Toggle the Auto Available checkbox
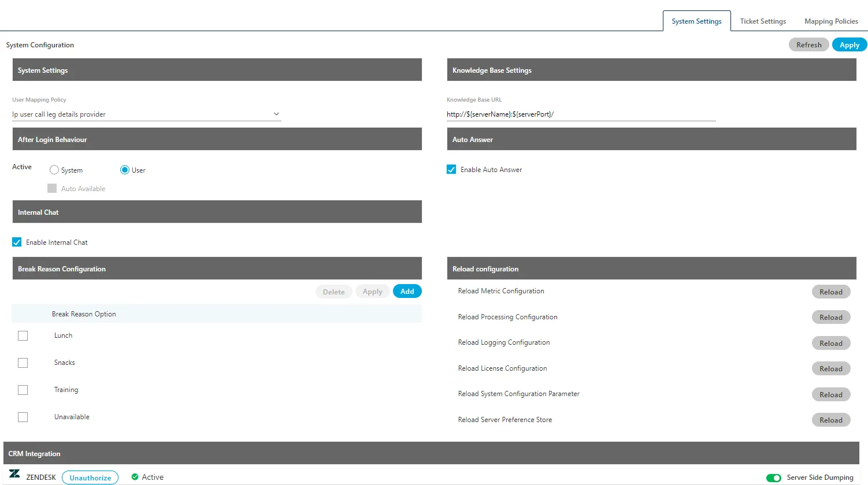 (x=52, y=188)
